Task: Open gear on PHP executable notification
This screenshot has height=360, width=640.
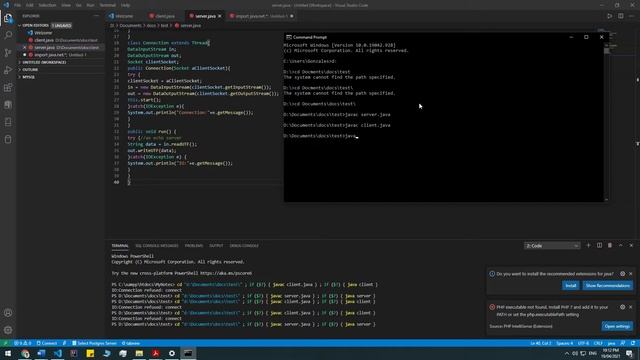Action: tap(622, 307)
